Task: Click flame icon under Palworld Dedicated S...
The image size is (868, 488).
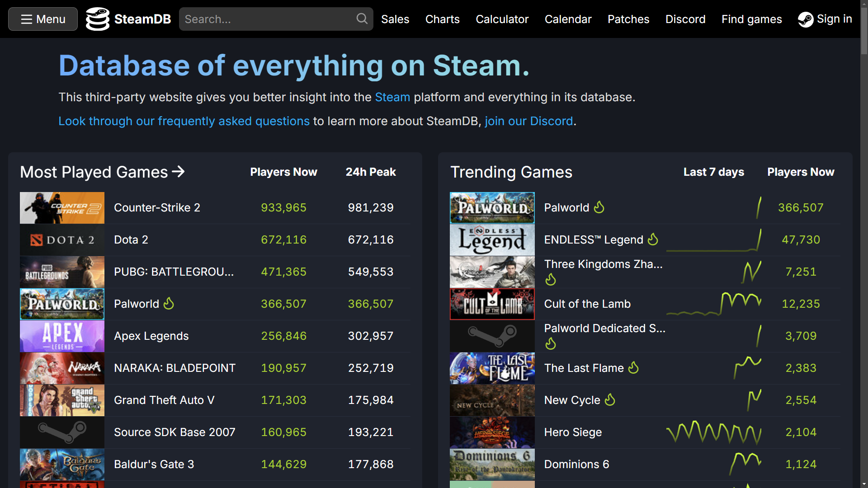Action: 551,344
